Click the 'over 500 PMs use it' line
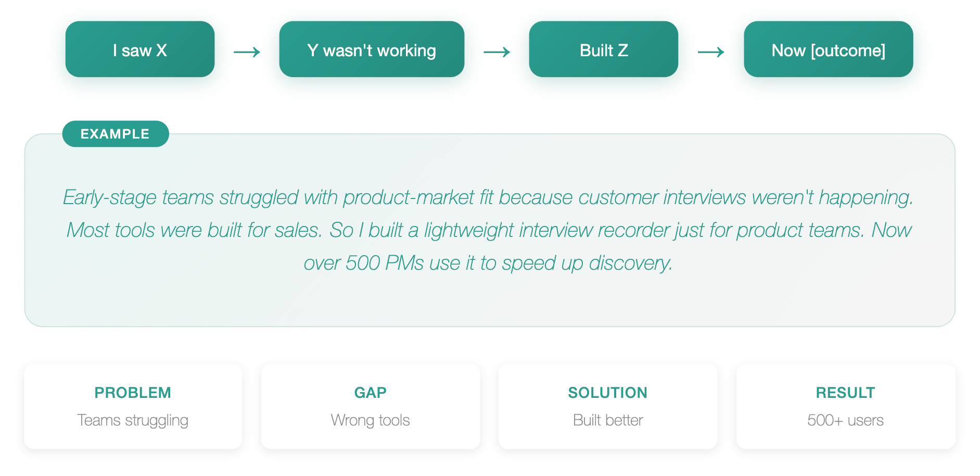Image resolution: width=980 pixels, height=476 pixels. (489, 263)
